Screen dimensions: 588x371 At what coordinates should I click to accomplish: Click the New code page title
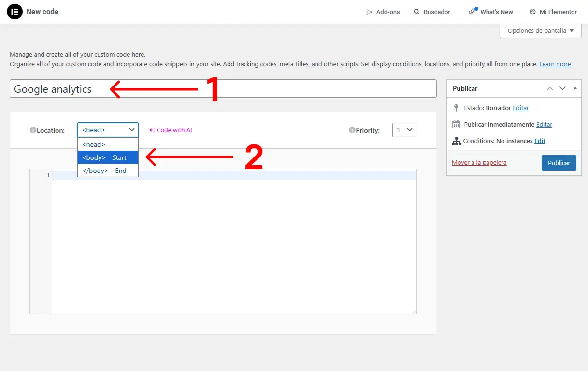[x=43, y=12]
